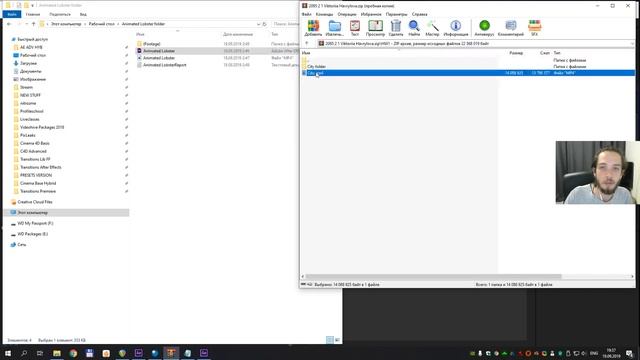Viewport: 640px width, 360px height.
Task: Open Cinema 4D Basic sidebar folder
Action: click(35, 143)
